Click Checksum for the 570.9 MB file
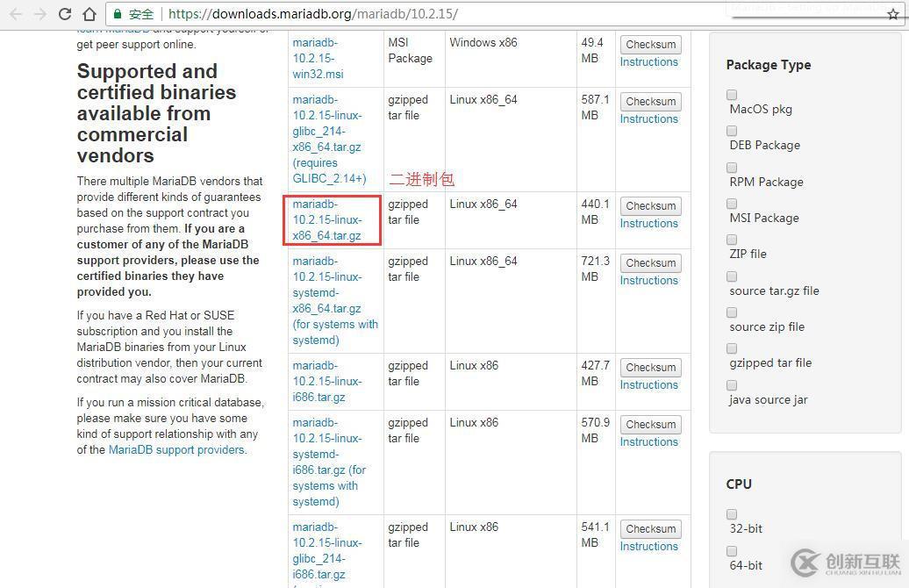Screen dimensions: 909x588 pos(650,425)
